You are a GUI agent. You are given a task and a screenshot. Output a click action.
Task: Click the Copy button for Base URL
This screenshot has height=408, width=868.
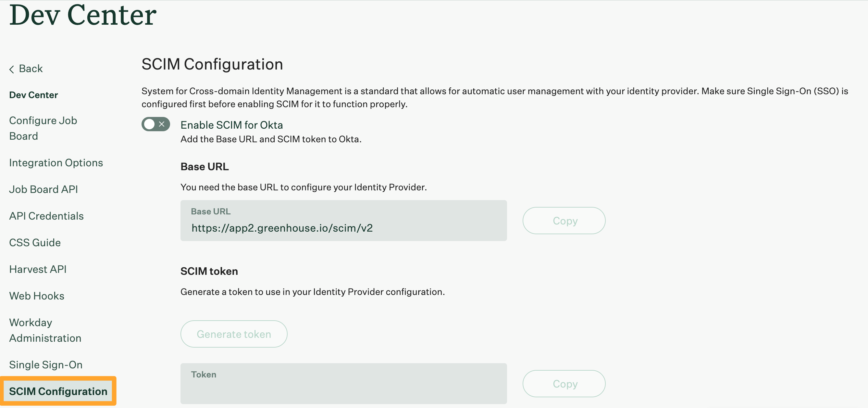564,220
